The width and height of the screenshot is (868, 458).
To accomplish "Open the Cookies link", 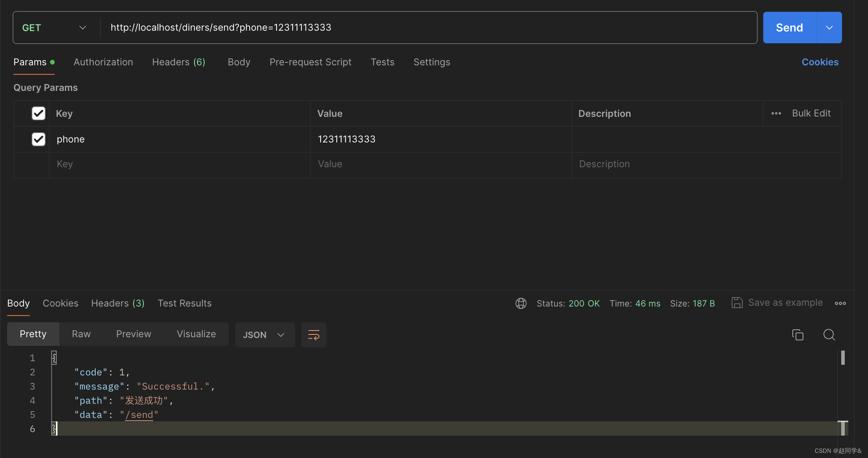I will [820, 62].
